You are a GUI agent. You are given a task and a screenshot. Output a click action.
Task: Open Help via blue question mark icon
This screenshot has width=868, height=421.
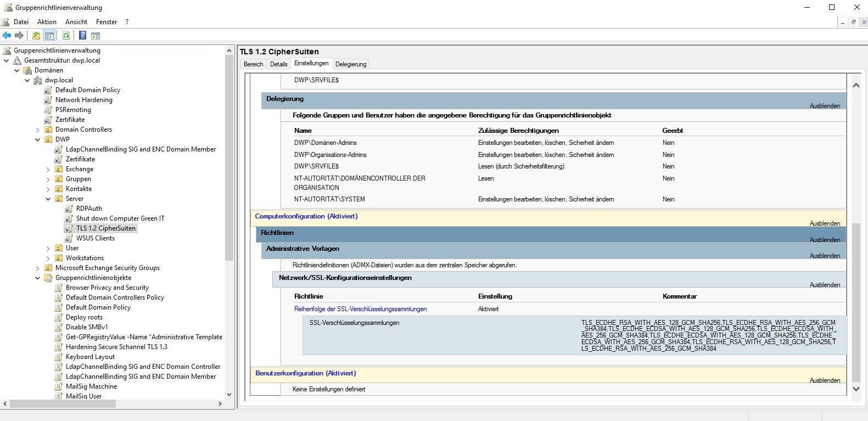point(82,36)
